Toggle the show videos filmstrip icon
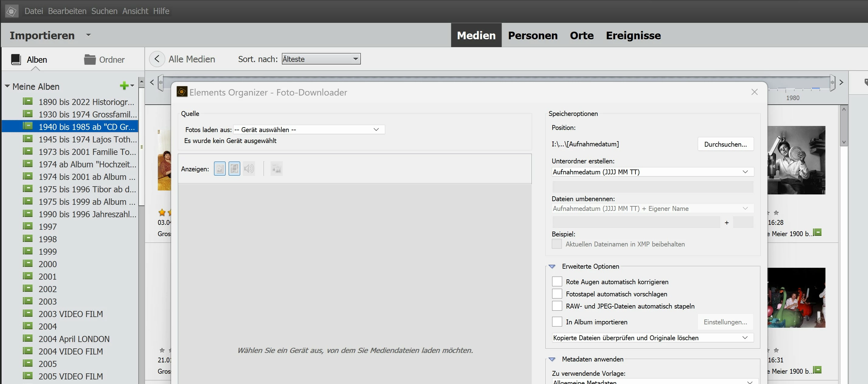This screenshot has width=868, height=384. click(x=234, y=169)
